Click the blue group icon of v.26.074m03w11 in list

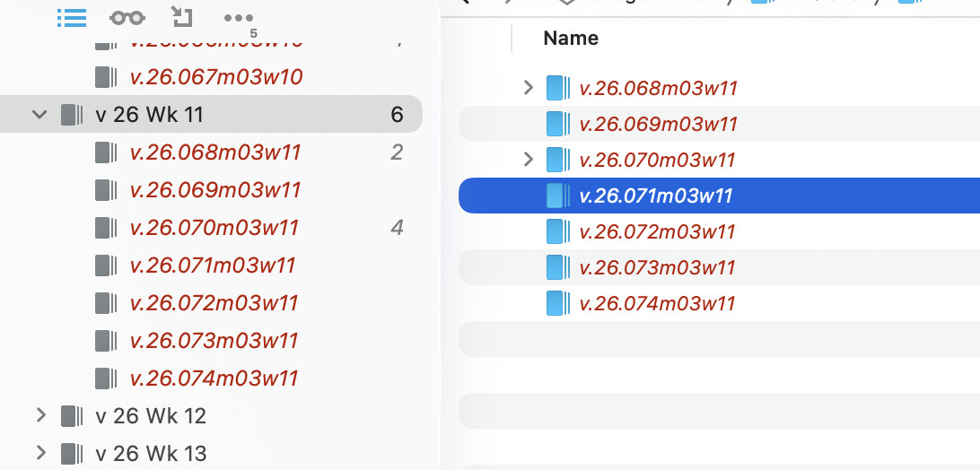(x=558, y=303)
